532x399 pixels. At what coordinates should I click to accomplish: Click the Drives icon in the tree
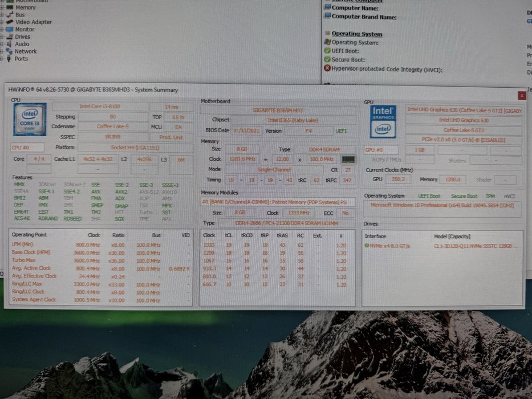10,36
